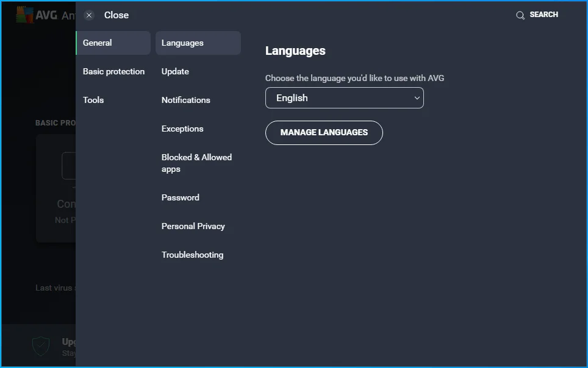Open the Update settings section

(175, 71)
